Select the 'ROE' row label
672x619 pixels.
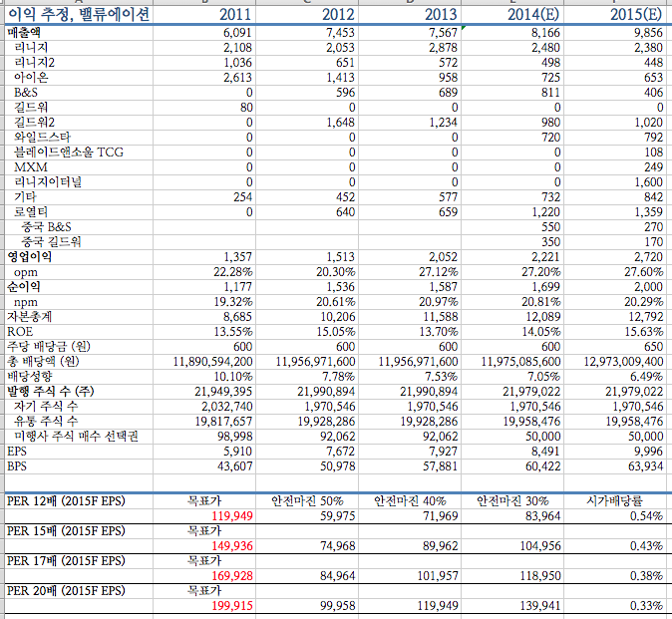(20, 332)
